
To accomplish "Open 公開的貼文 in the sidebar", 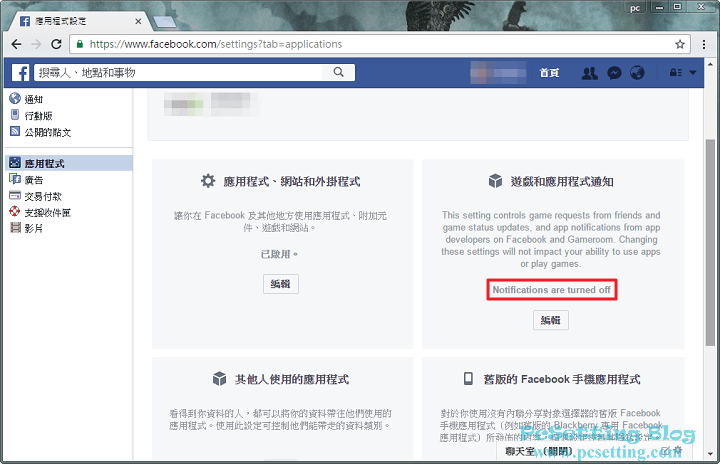I will pos(47,132).
